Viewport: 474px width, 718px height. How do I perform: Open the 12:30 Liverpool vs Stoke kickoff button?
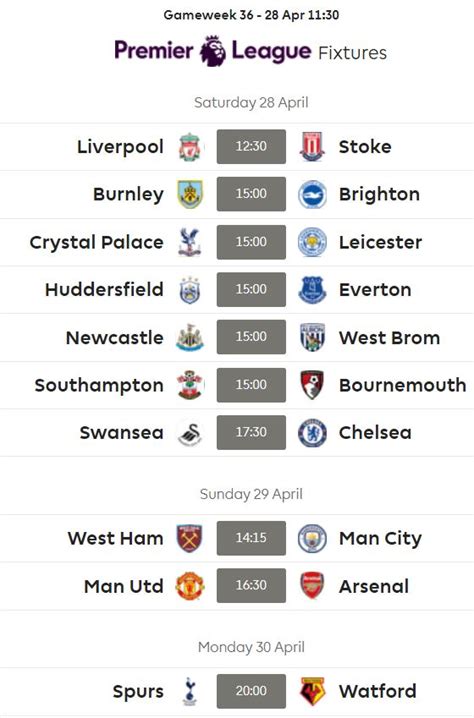(251, 147)
